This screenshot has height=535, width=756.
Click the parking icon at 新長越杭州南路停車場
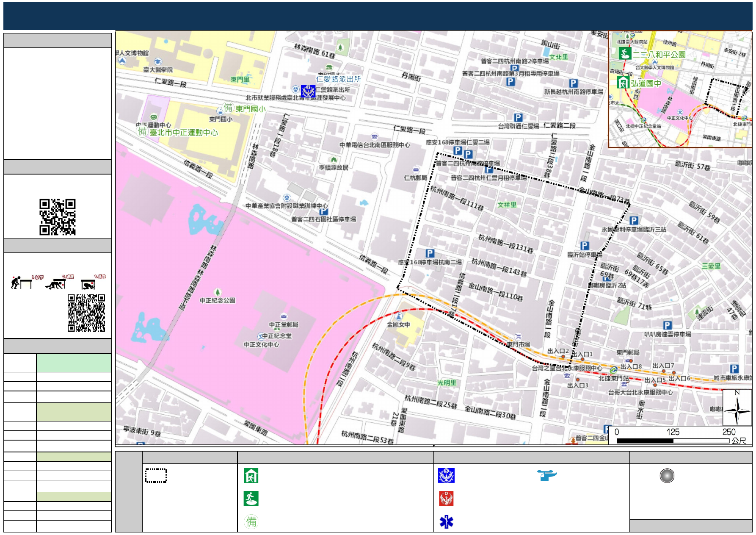pyautogui.click(x=573, y=83)
